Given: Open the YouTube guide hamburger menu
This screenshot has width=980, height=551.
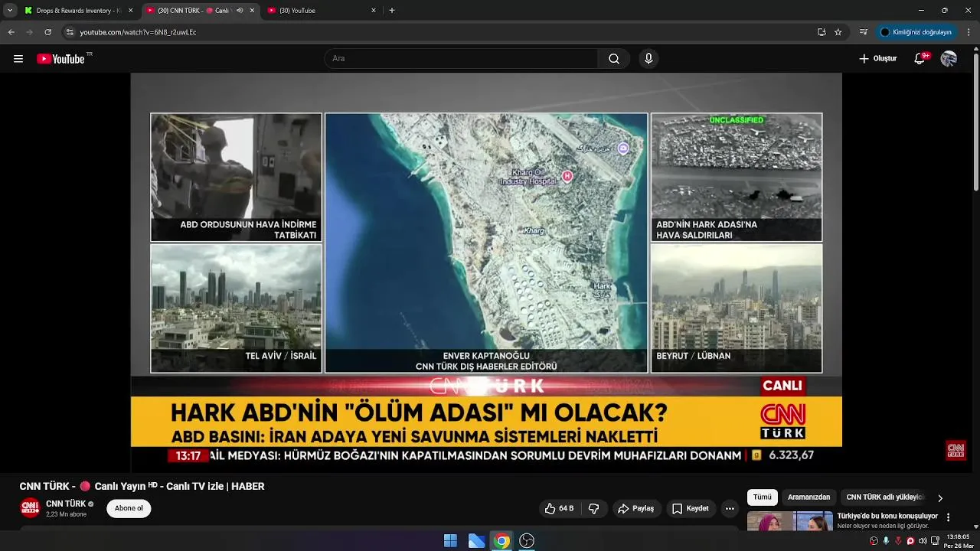Looking at the screenshot, I should pos(18,59).
